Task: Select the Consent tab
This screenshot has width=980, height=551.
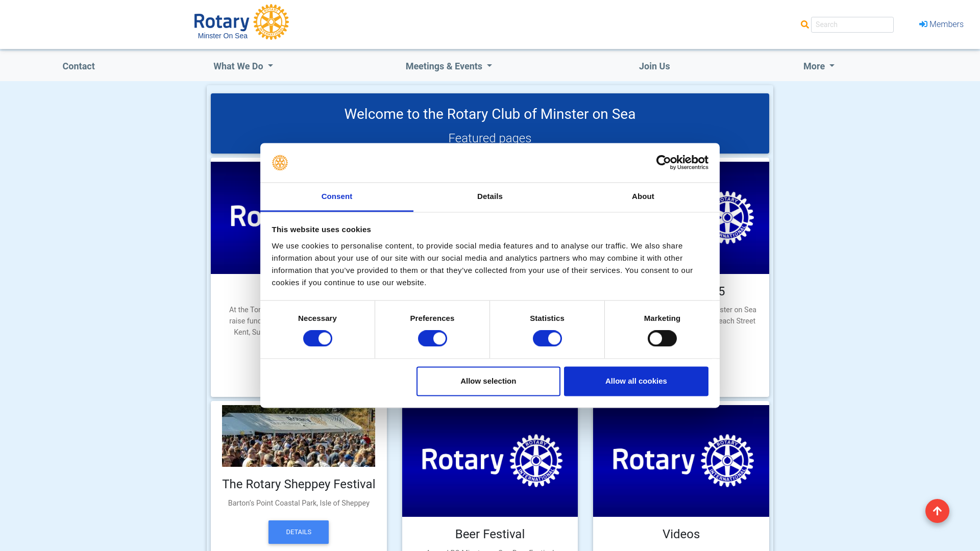Action: (337, 197)
